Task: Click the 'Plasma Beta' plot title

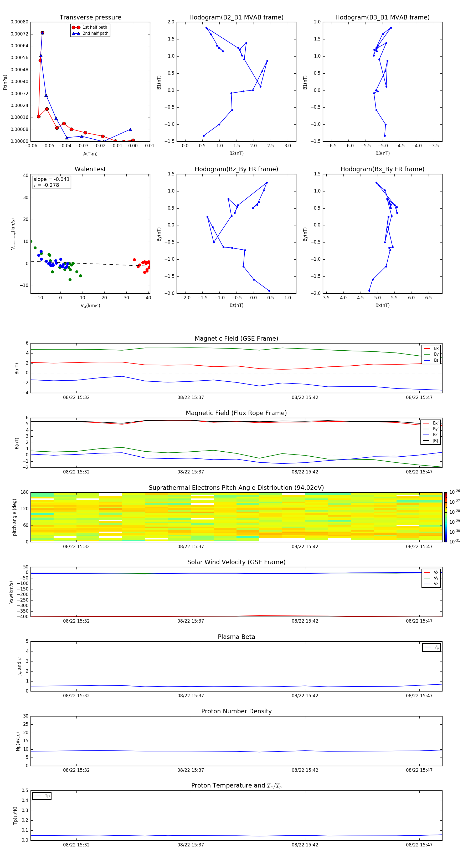Action: tap(236, 637)
